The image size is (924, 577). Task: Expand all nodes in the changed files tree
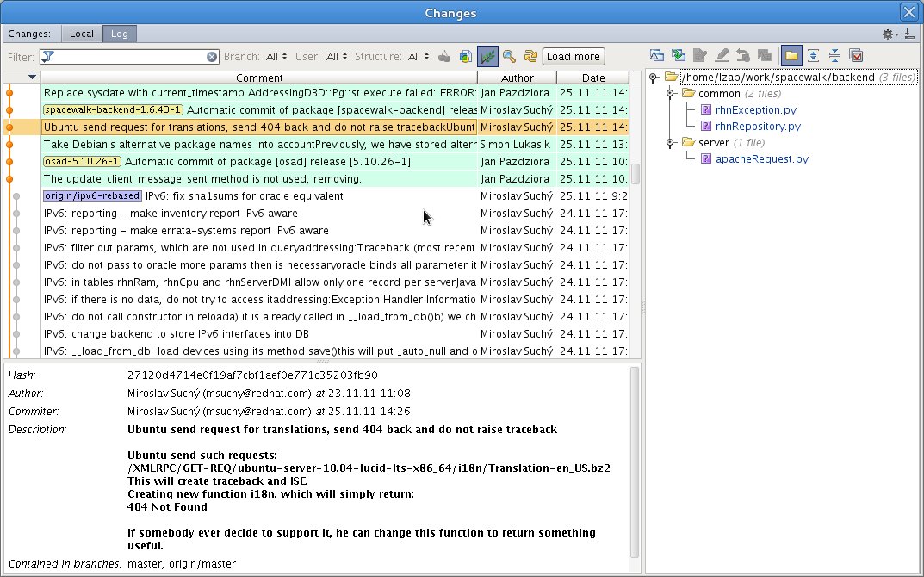[813, 56]
